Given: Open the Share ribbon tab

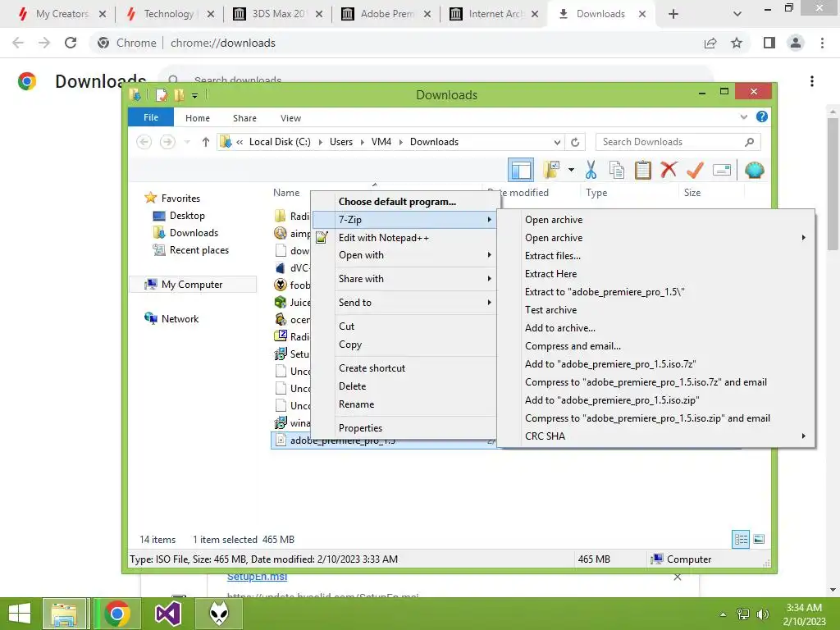Looking at the screenshot, I should coord(244,118).
